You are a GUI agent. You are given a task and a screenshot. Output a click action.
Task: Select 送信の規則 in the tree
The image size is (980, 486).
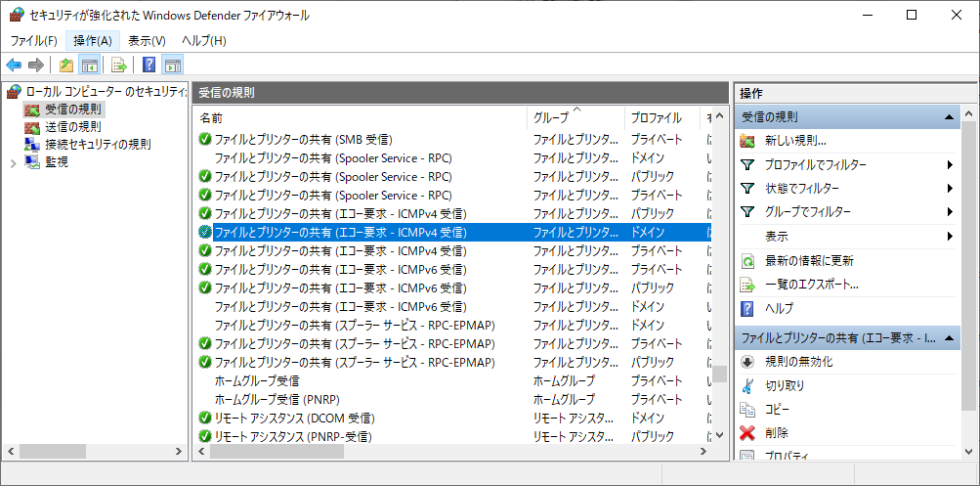pos(72,127)
